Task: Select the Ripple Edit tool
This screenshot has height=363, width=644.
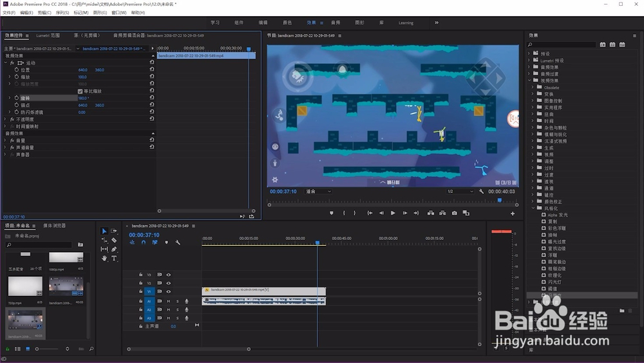Action: [x=104, y=240]
